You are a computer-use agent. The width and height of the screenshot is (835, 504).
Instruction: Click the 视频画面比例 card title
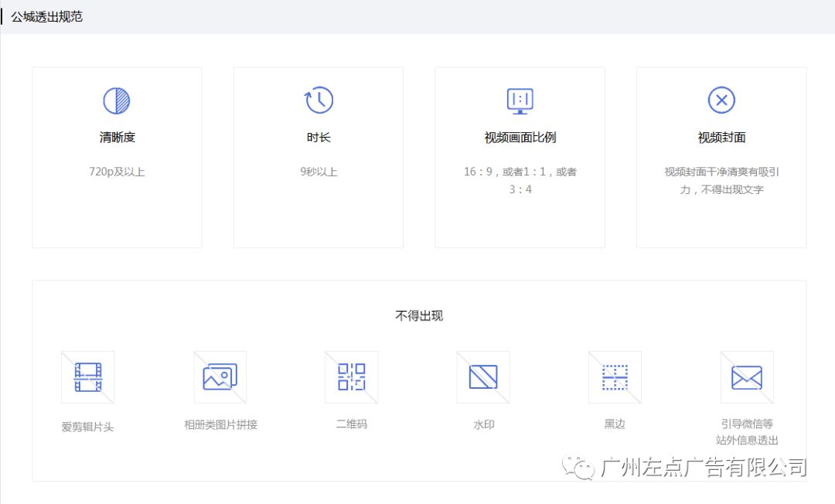(x=520, y=138)
